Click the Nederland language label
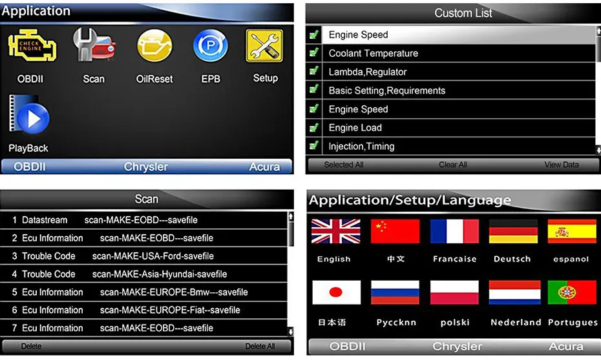Screen dimensions: 601x364 coord(516,323)
